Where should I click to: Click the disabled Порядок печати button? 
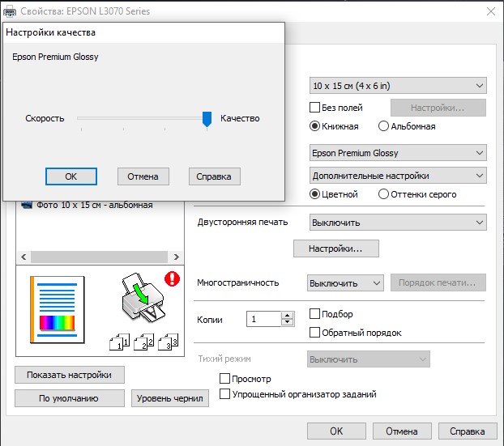click(x=438, y=282)
